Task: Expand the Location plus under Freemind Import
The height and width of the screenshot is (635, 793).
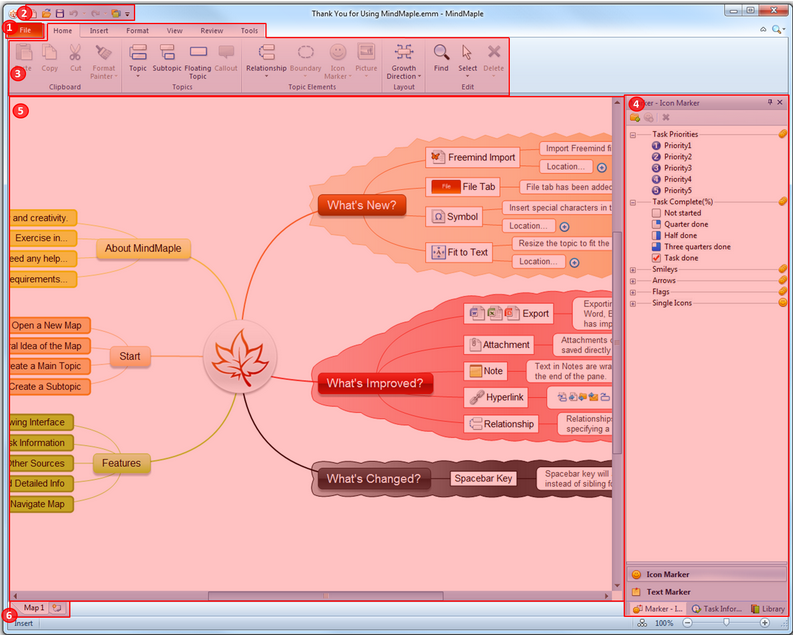Action: (x=602, y=167)
